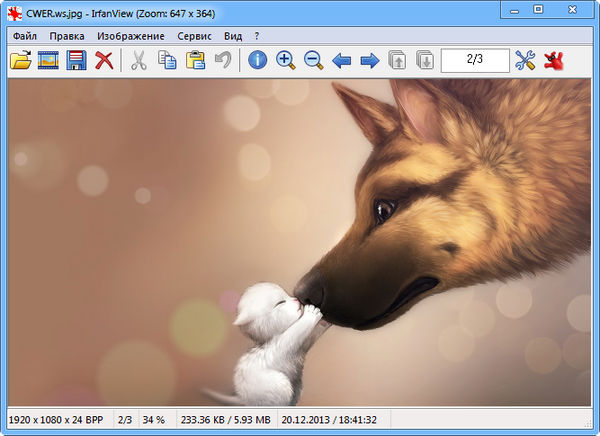Open the Файл menu
The image size is (600, 436).
(x=25, y=36)
